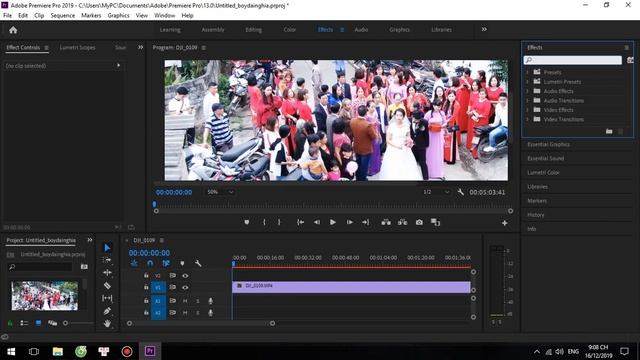Click the Lift button

tap(386, 222)
